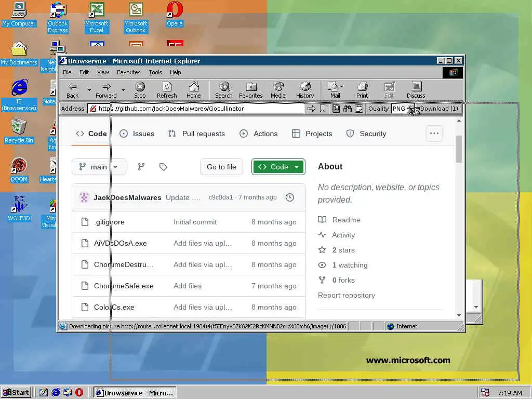Viewport: 532px width, 399px height.
Task: Select the Recycle Bin icon
Action: point(19,131)
